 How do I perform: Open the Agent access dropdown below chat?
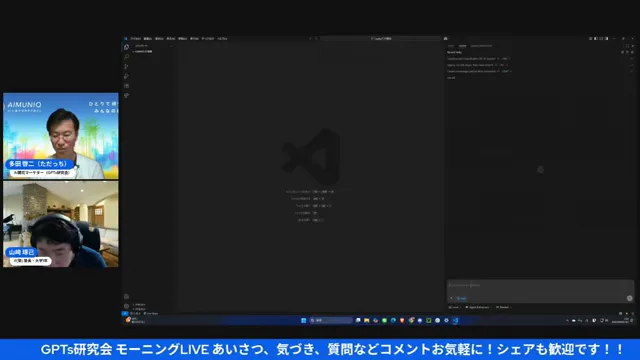click(478, 307)
